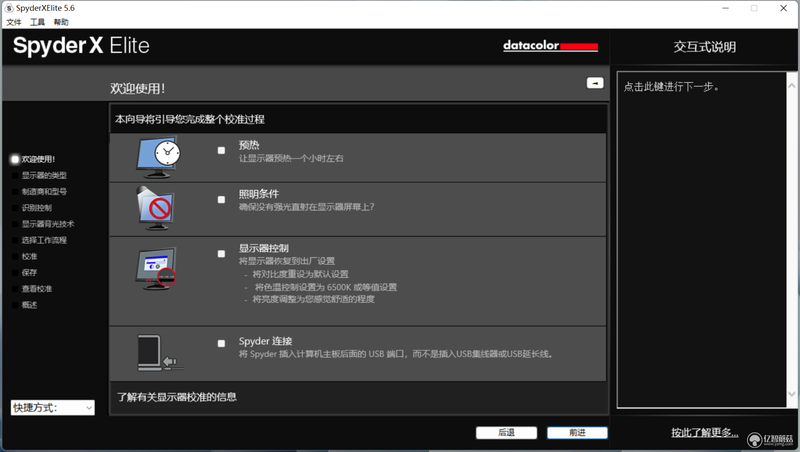Click the help panel scrollbar down arrow

click(792, 393)
